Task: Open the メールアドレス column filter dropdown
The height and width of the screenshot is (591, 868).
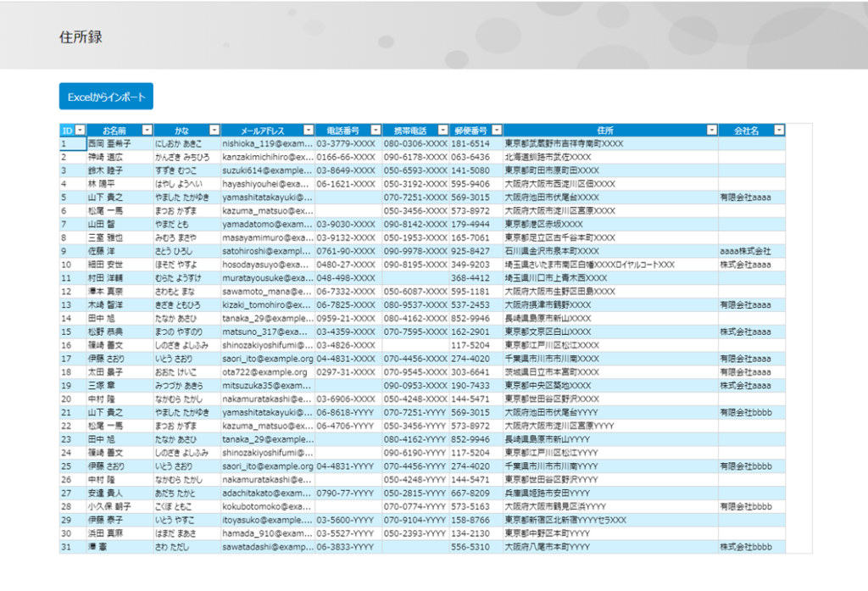Action: [307, 131]
